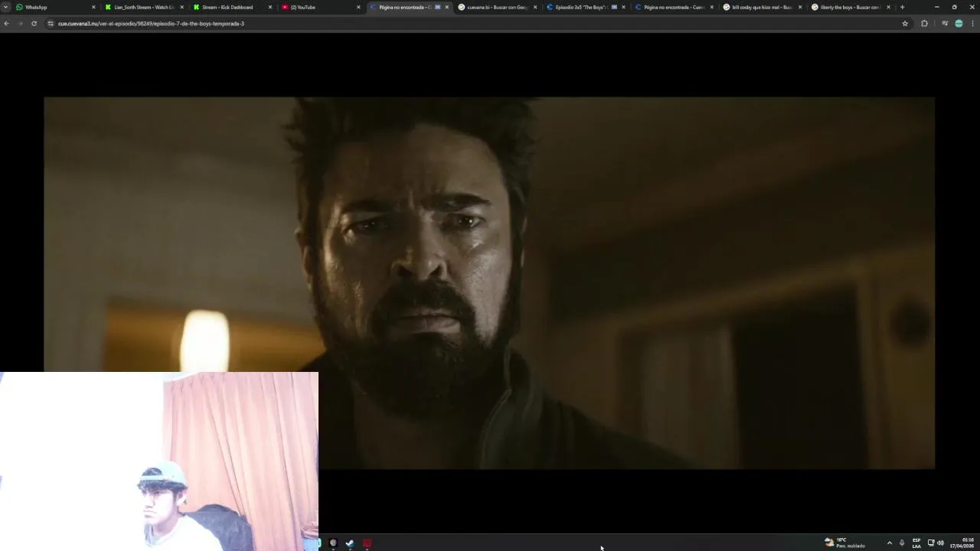980x551 pixels.
Task: Open the Steam taskbar icon
Action: pyautogui.click(x=350, y=543)
